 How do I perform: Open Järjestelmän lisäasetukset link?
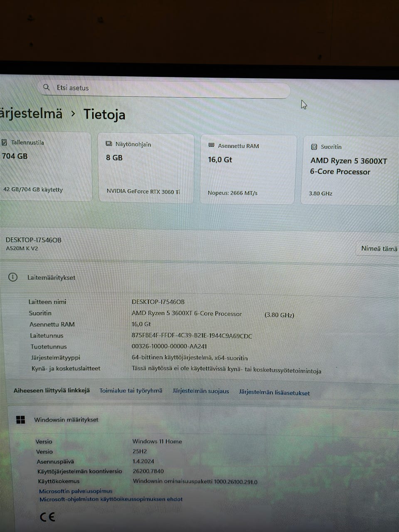click(274, 392)
